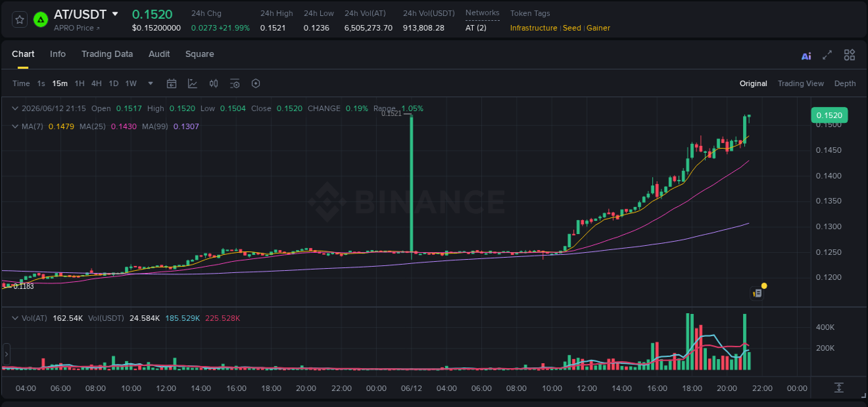Open the Networks AT (2) info
Screen dimensions: 868x407
tap(476, 28)
